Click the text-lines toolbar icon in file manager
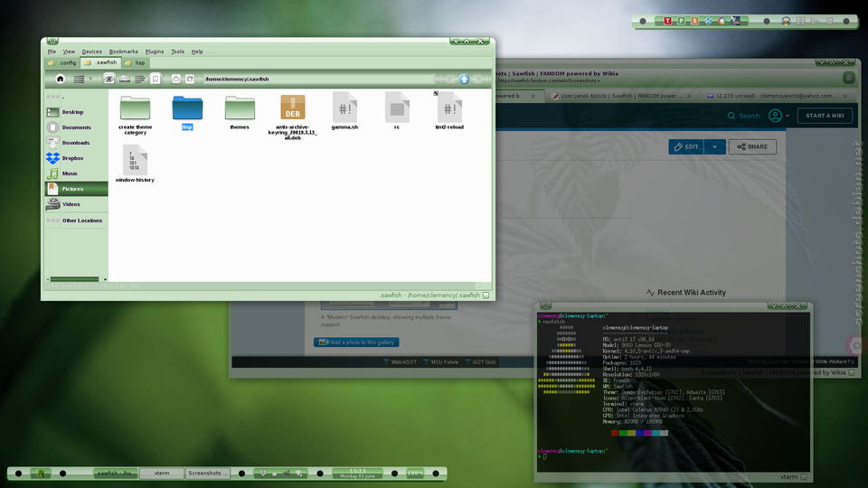Viewport: 868px width, 488px height. [x=140, y=80]
